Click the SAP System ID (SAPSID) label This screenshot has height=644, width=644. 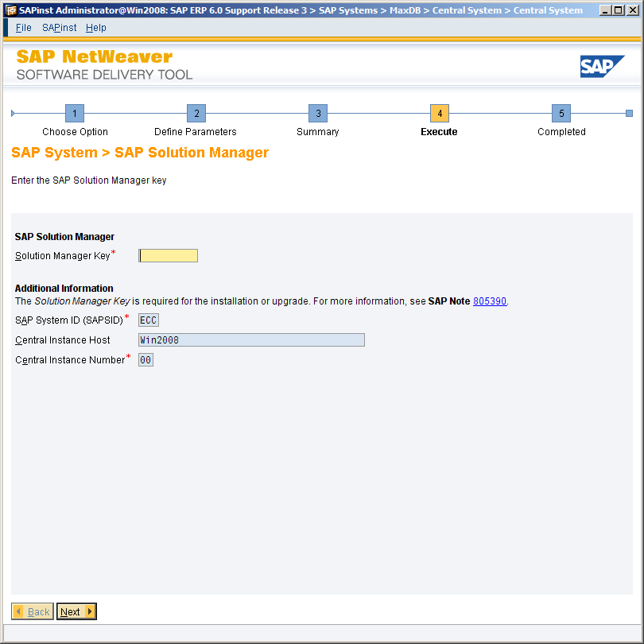69,320
